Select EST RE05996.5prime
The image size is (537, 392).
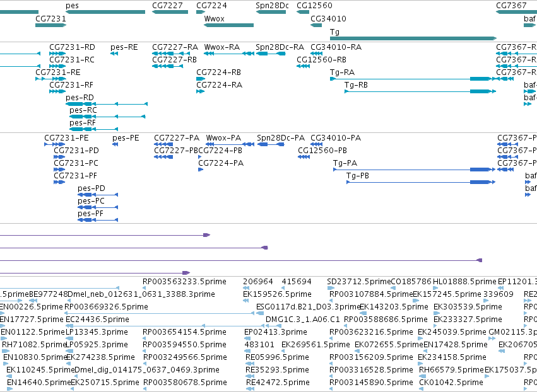click(x=278, y=358)
